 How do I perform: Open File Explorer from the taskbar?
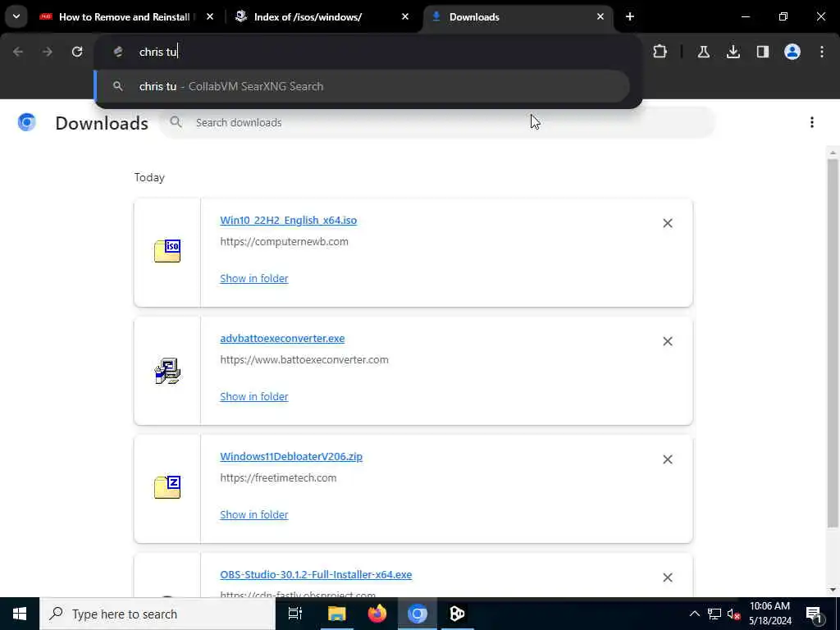(336, 614)
